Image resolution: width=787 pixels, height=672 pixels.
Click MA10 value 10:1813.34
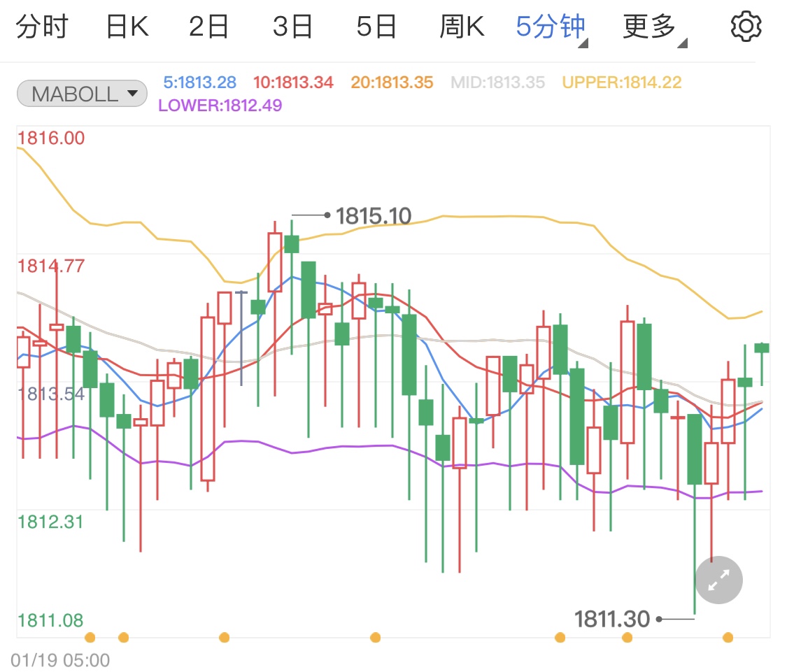click(293, 83)
